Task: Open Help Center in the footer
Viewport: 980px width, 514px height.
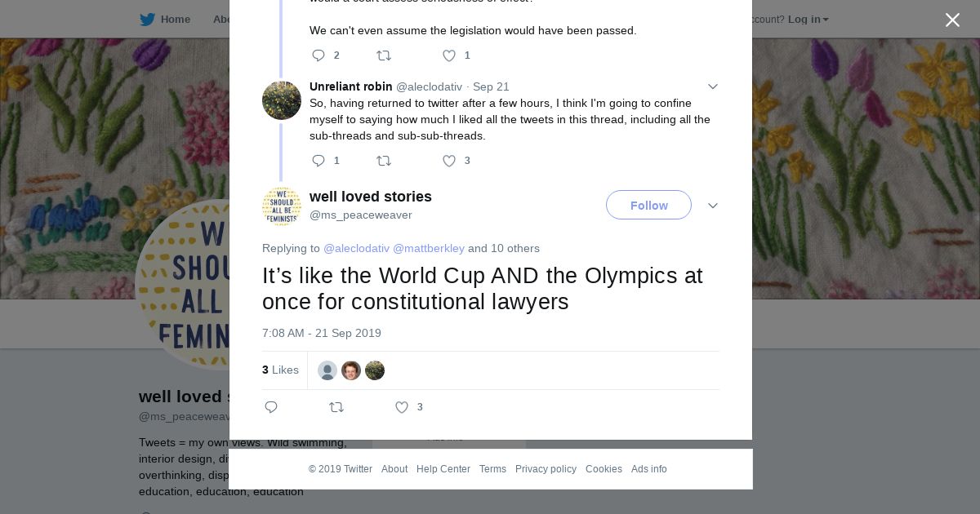Action: tap(443, 469)
